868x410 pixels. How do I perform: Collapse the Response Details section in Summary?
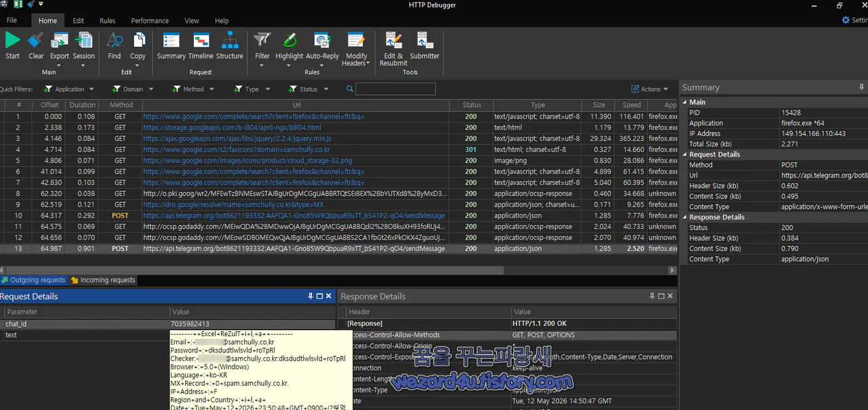(x=685, y=218)
